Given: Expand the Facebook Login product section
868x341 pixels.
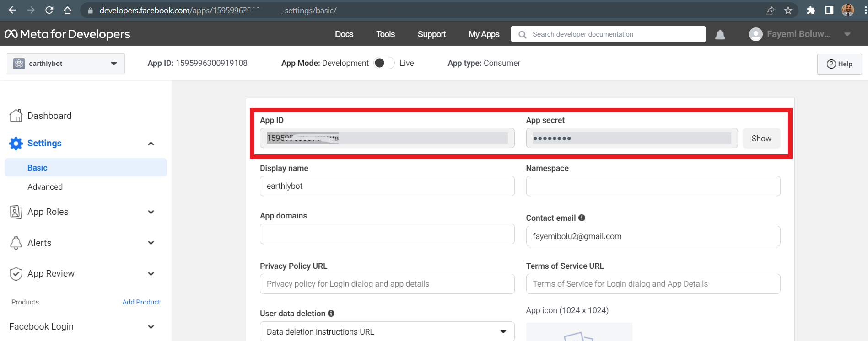Looking at the screenshot, I should (151, 326).
